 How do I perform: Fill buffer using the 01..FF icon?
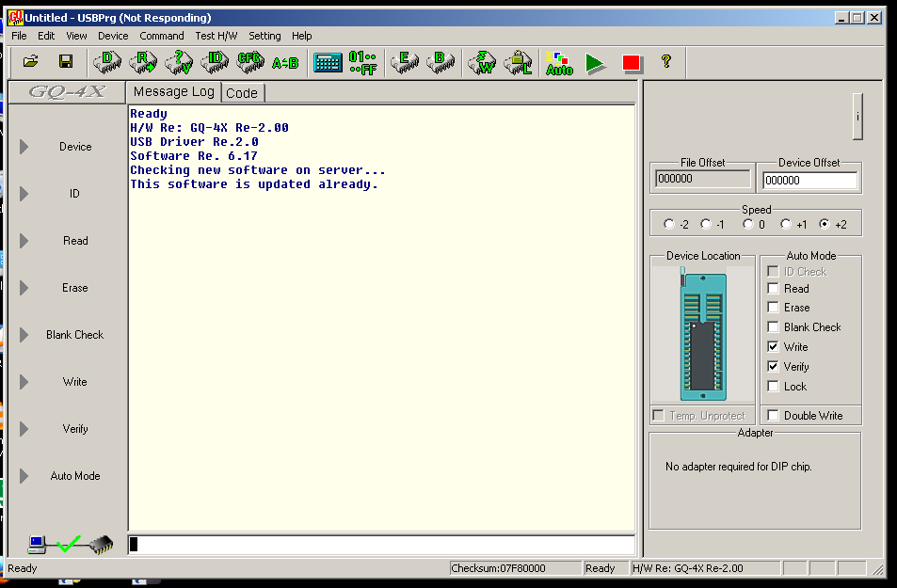362,62
